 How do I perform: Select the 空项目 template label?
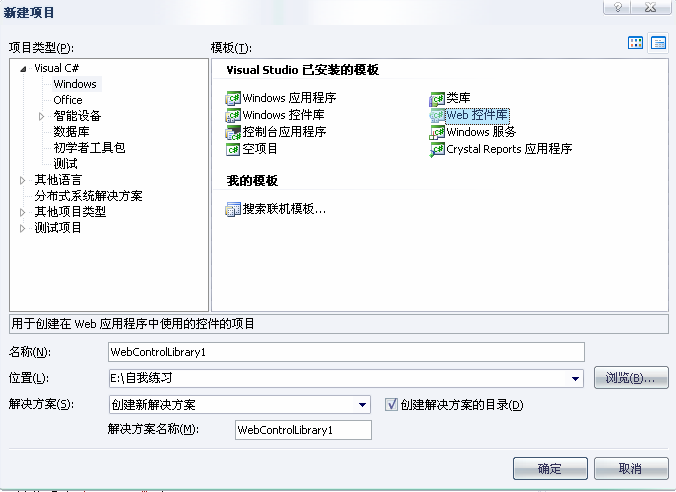click(260, 149)
